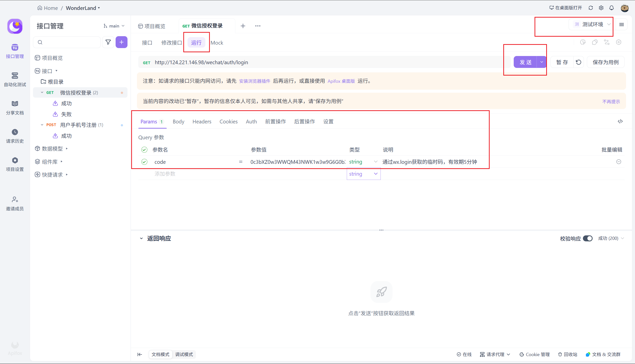The width and height of the screenshot is (635, 364).
Task: Open the main branch selector
Action: tap(114, 26)
